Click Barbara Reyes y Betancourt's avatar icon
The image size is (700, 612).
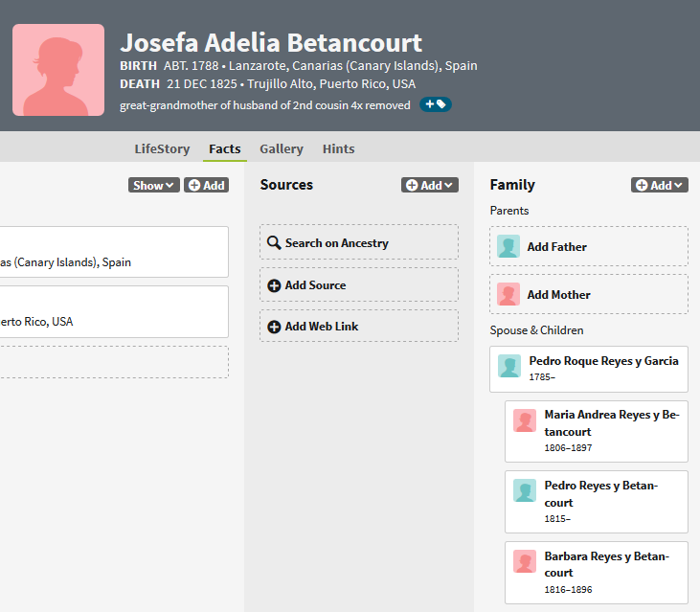[524, 562]
